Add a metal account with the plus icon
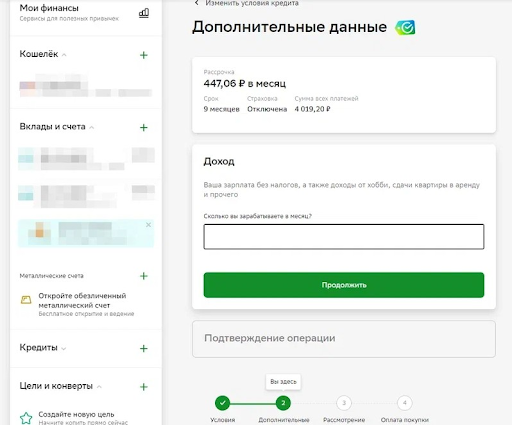Screen dimensions: 512x425 [144, 276]
